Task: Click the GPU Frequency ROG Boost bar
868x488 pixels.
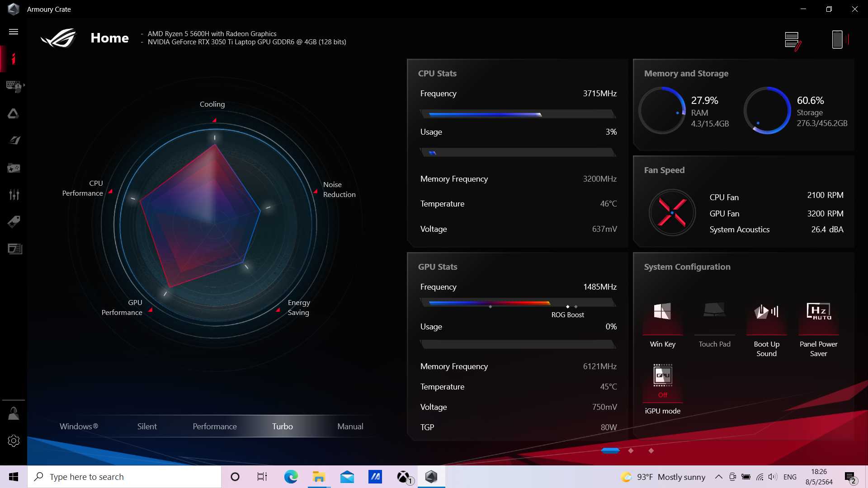Action: pyautogui.click(x=518, y=303)
